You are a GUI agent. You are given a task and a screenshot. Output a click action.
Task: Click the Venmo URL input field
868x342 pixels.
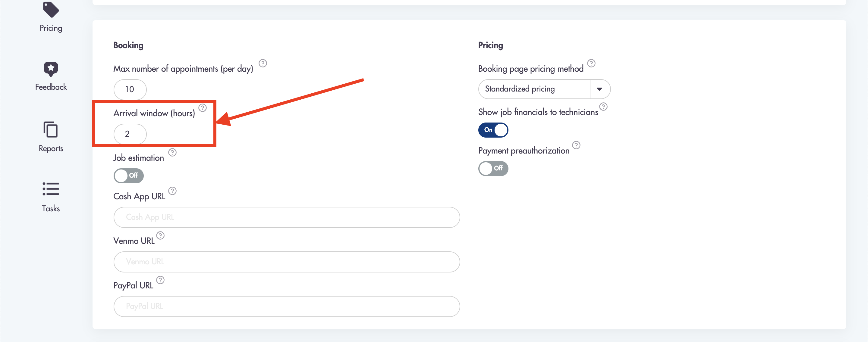coord(286,262)
